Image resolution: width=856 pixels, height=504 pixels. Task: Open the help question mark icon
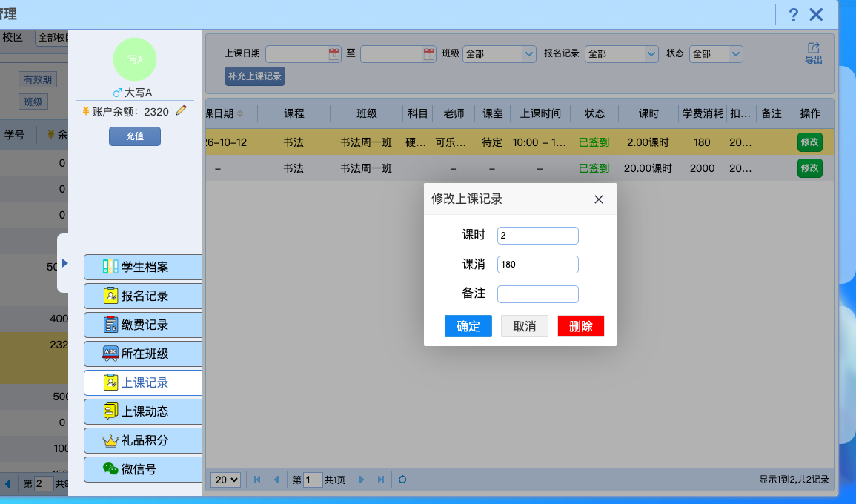click(x=793, y=15)
